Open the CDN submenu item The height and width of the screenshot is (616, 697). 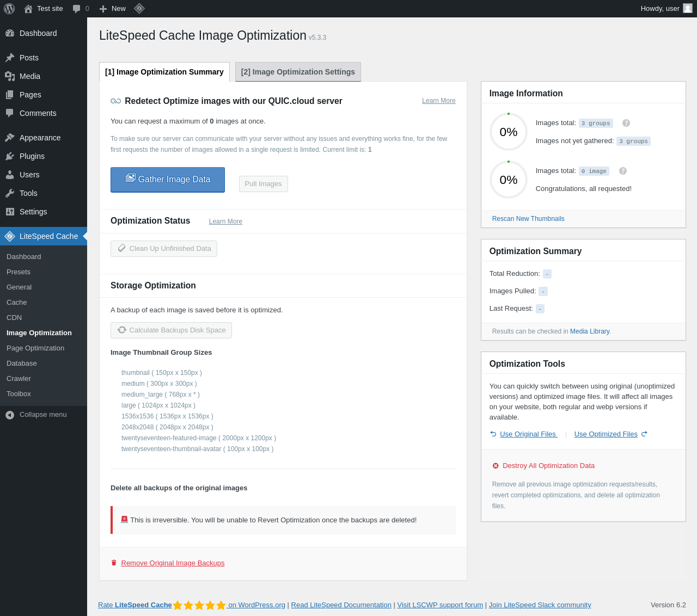pyautogui.click(x=14, y=318)
